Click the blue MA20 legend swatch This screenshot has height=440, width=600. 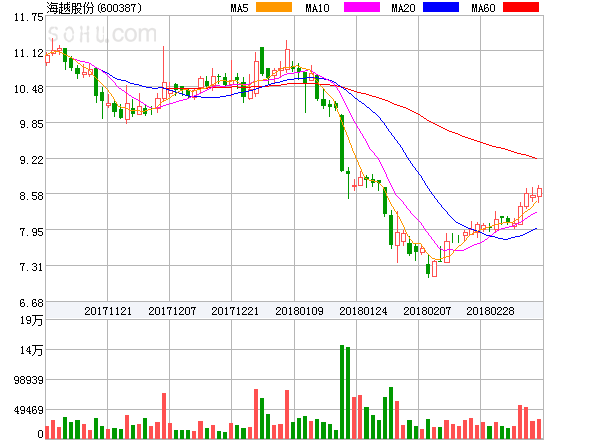point(441,7)
